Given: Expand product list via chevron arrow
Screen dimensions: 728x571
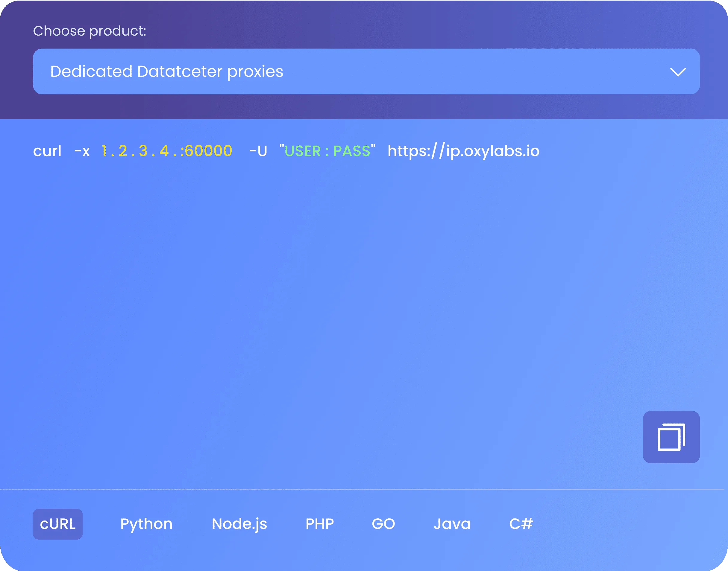Looking at the screenshot, I should pyautogui.click(x=678, y=72).
